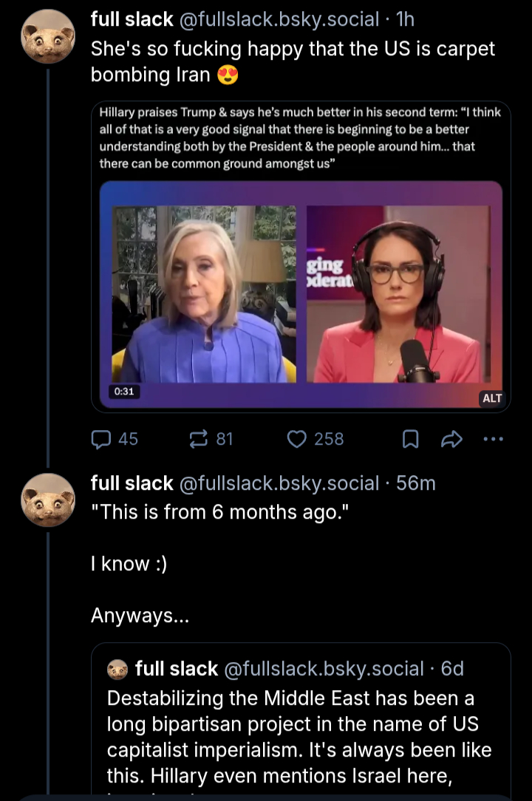Play the Hillary Clinton video thumbnail
The height and width of the screenshot is (801, 532).
(301, 296)
